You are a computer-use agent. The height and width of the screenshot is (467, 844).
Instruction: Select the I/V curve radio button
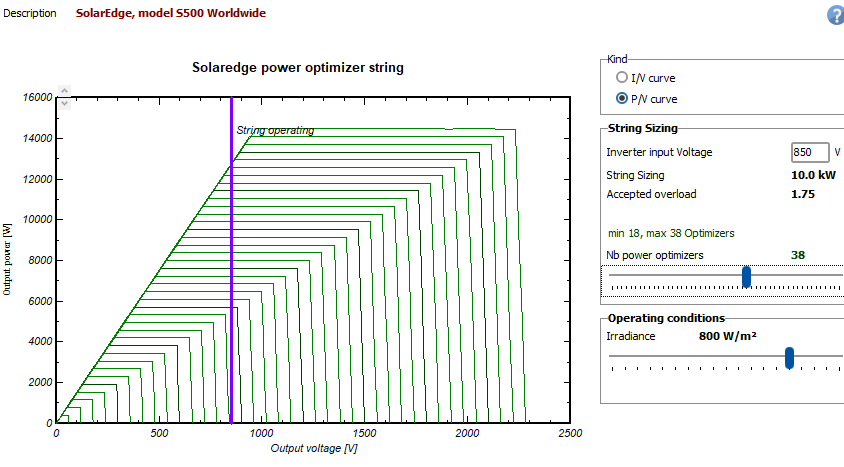pyautogui.click(x=622, y=77)
